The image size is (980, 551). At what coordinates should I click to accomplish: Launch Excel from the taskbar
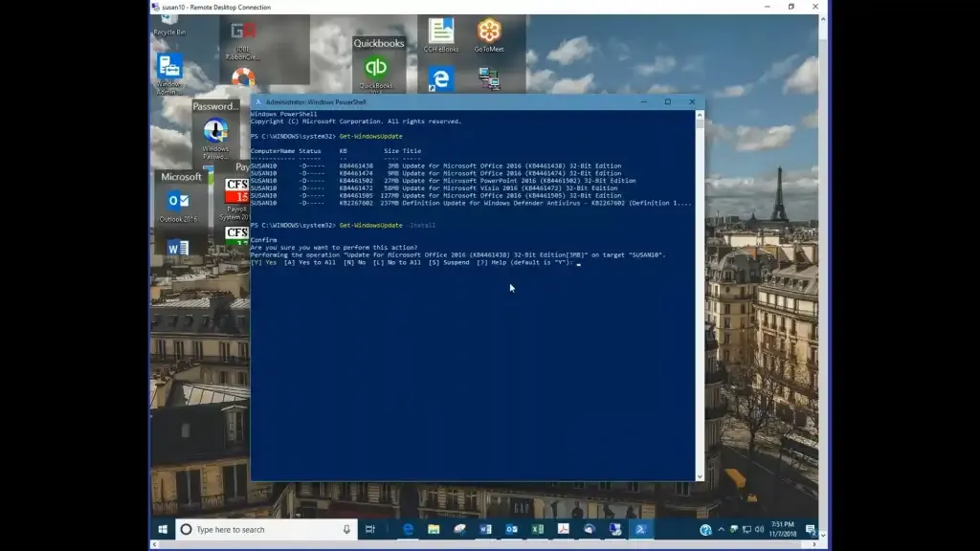pos(538,529)
